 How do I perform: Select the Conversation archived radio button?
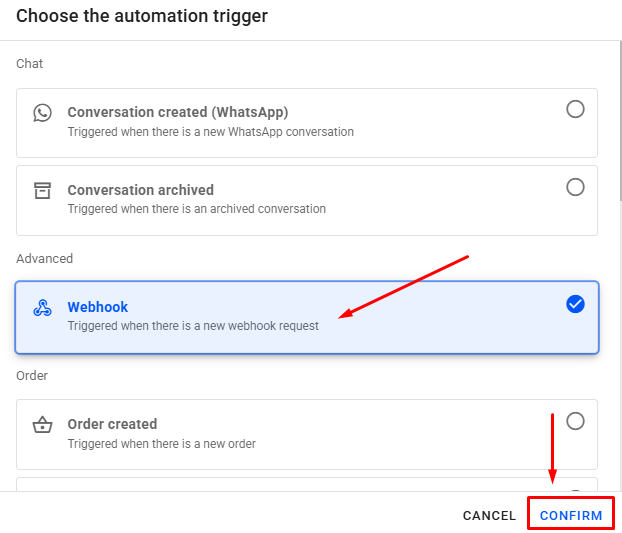tap(575, 187)
